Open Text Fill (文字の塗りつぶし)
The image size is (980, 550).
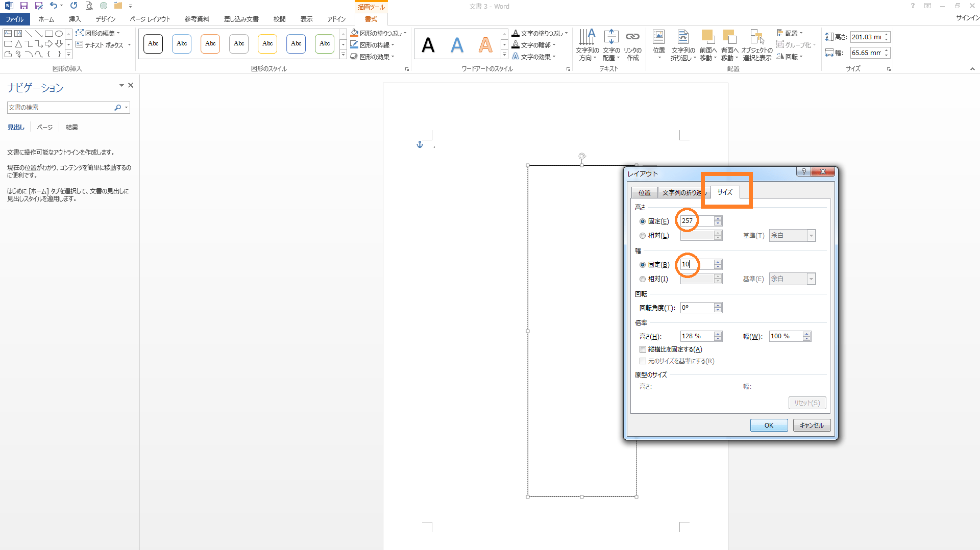[540, 33]
